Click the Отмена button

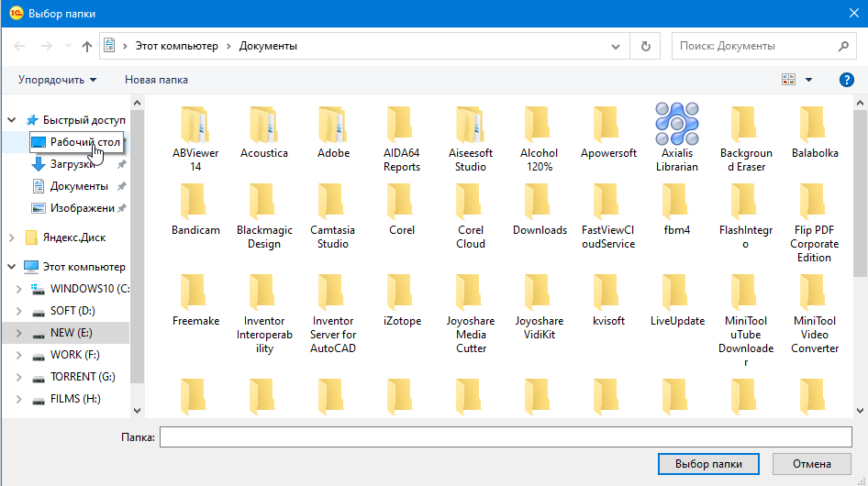coord(811,464)
